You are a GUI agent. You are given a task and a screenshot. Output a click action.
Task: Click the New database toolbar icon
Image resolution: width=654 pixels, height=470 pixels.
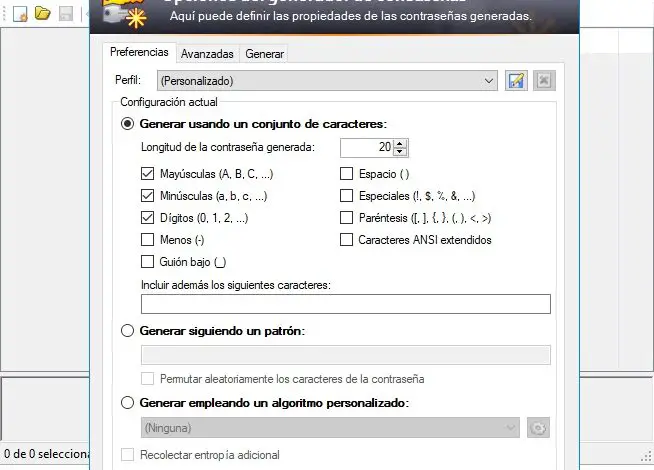point(19,14)
